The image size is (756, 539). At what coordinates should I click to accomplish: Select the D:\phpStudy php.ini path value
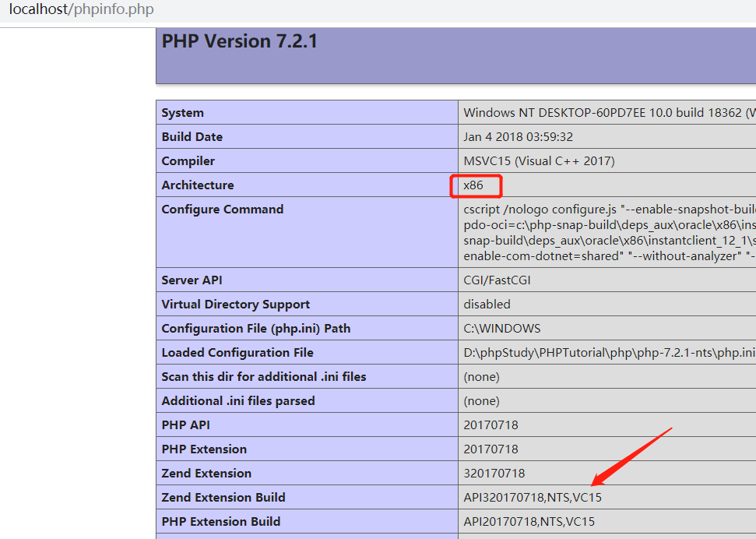click(x=610, y=353)
